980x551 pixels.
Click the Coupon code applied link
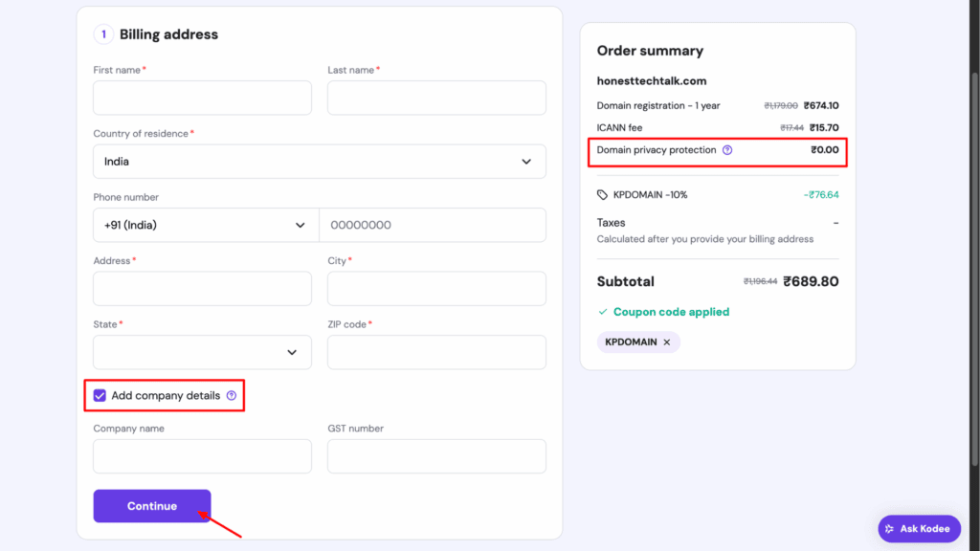click(671, 311)
